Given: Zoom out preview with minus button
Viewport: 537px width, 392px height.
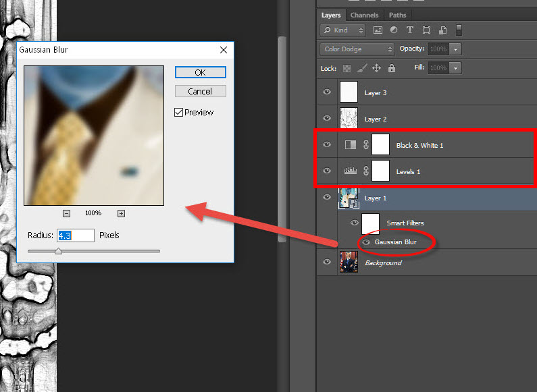Looking at the screenshot, I should click(66, 213).
